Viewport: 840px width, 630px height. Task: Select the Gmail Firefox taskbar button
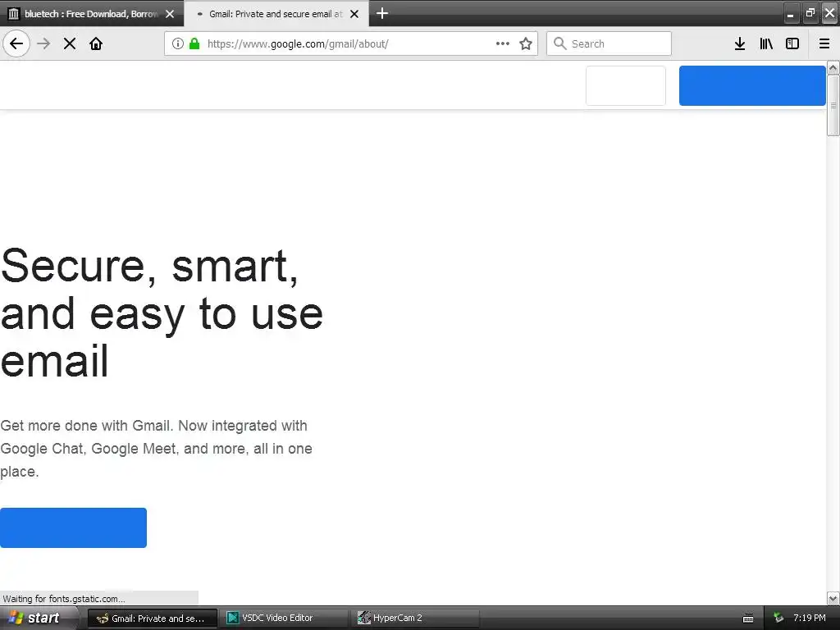pyautogui.click(x=152, y=618)
